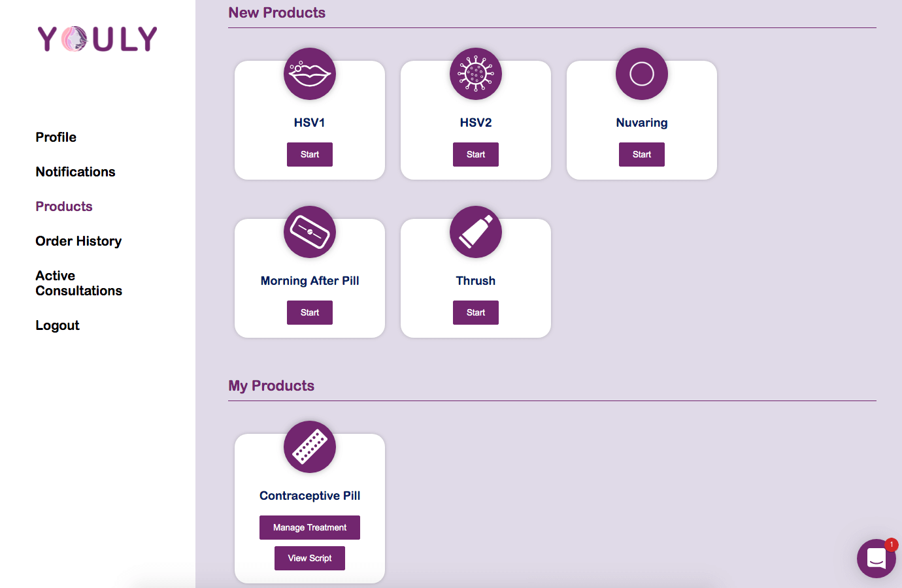Click Manage Treatment for Contraceptive Pill
Screen dimensions: 902x588
310,528
